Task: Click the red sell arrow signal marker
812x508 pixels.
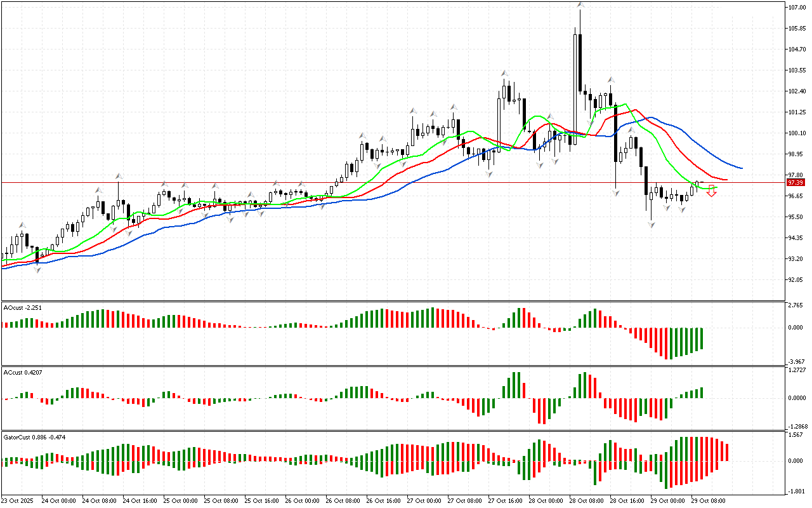Action: click(x=712, y=190)
